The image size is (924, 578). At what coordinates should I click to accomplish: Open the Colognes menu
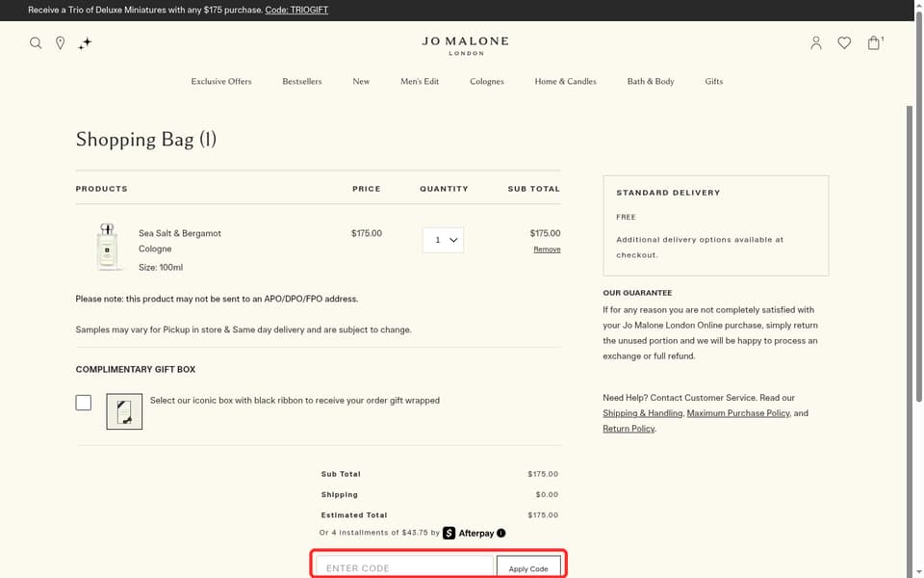[487, 81]
